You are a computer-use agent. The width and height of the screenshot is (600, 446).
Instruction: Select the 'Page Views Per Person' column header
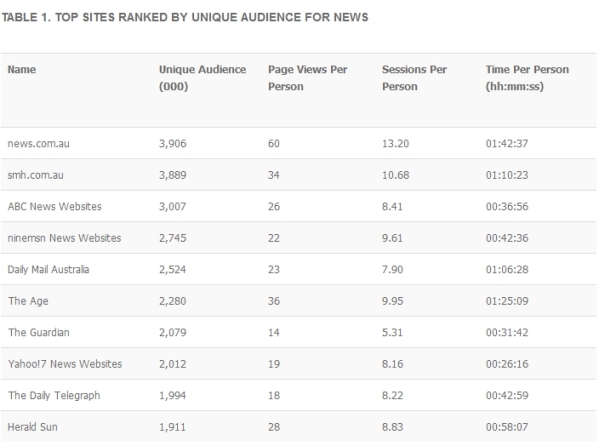[308, 78]
